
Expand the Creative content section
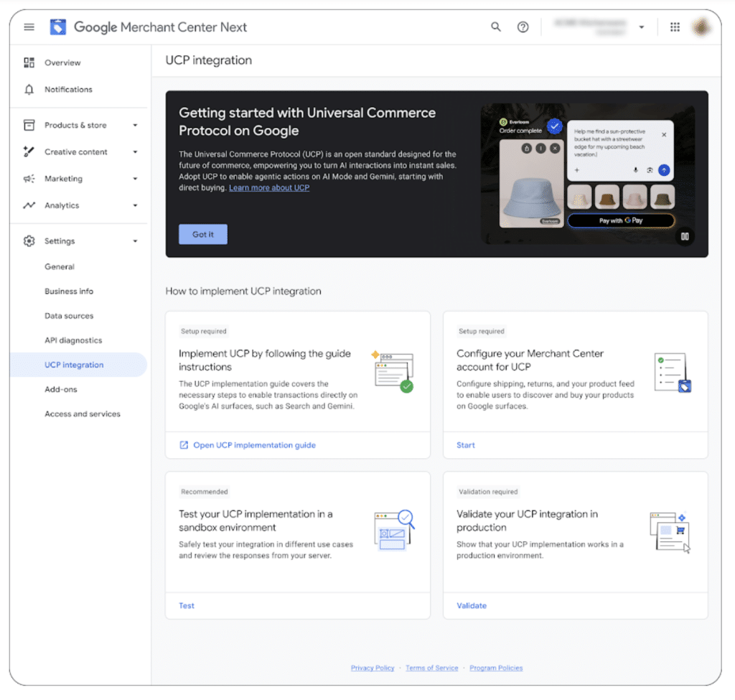(x=135, y=152)
